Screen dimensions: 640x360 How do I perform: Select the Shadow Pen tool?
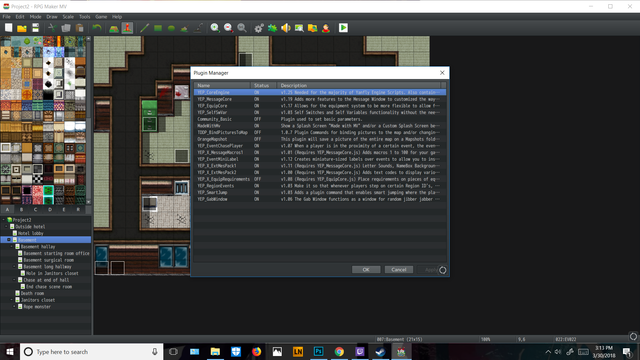[198, 28]
